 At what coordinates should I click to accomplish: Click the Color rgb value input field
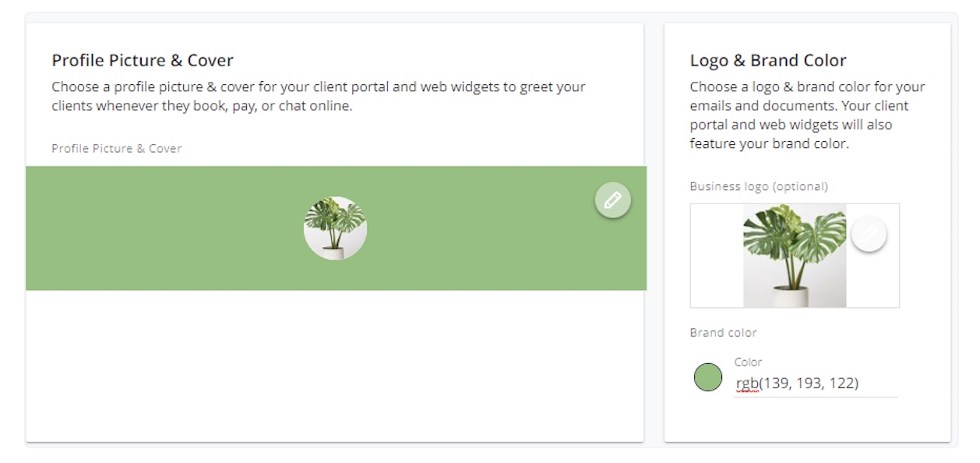point(815,383)
